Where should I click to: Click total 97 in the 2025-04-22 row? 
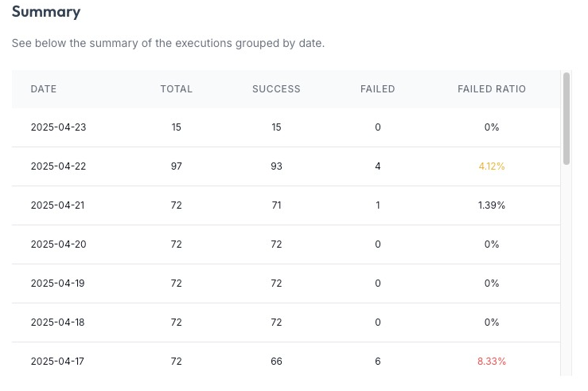point(176,166)
